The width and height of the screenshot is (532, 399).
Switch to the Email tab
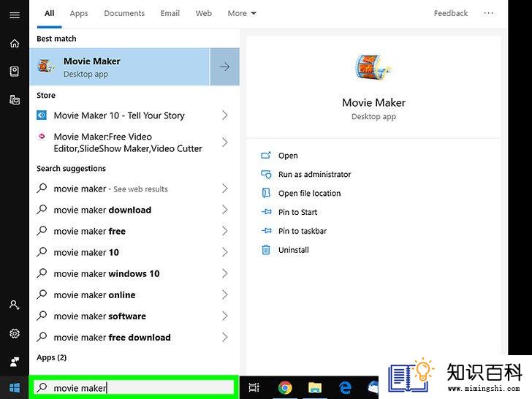tap(170, 13)
